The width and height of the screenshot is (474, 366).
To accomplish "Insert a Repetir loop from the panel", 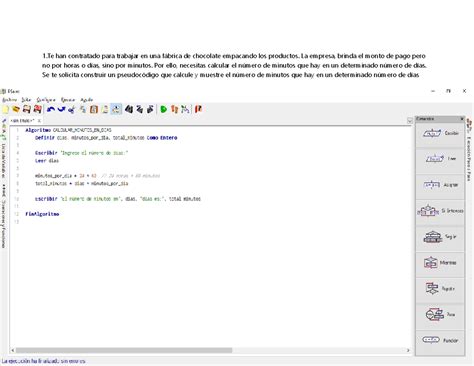I will pos(440,289).
